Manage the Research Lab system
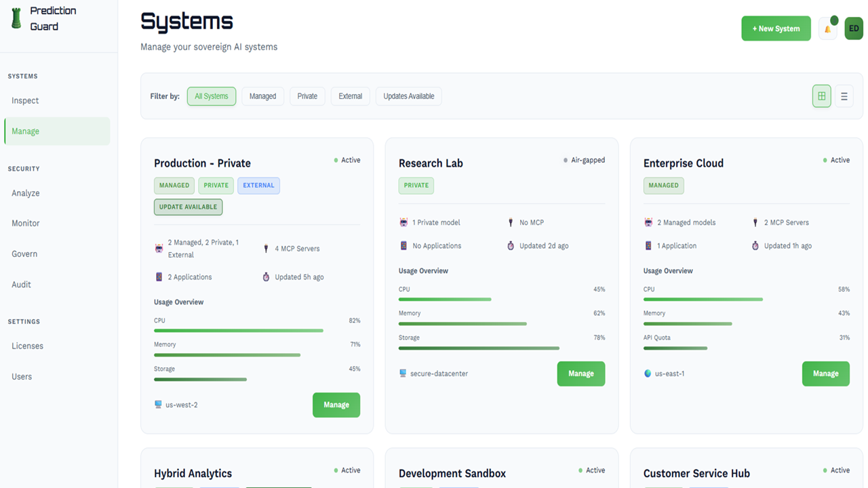Image resolution: width=868 pixels, height=488 pixels. coord(581,373)
